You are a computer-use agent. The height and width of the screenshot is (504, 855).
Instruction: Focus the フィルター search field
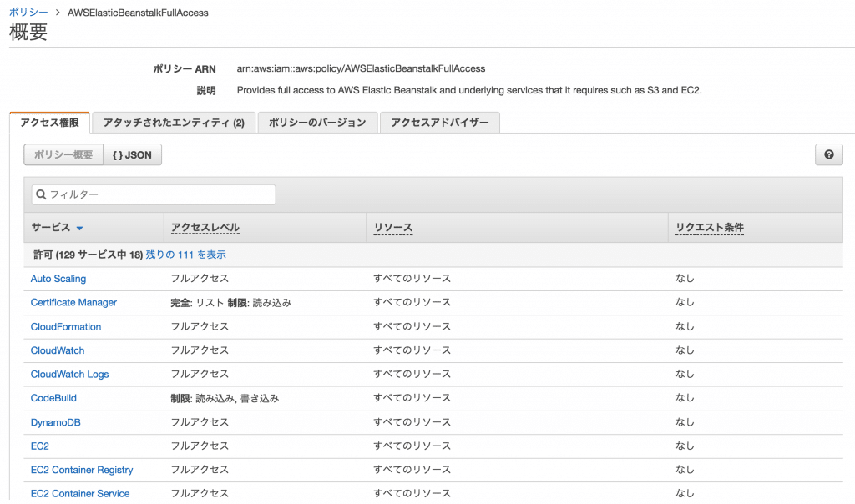tap(154, 194)
